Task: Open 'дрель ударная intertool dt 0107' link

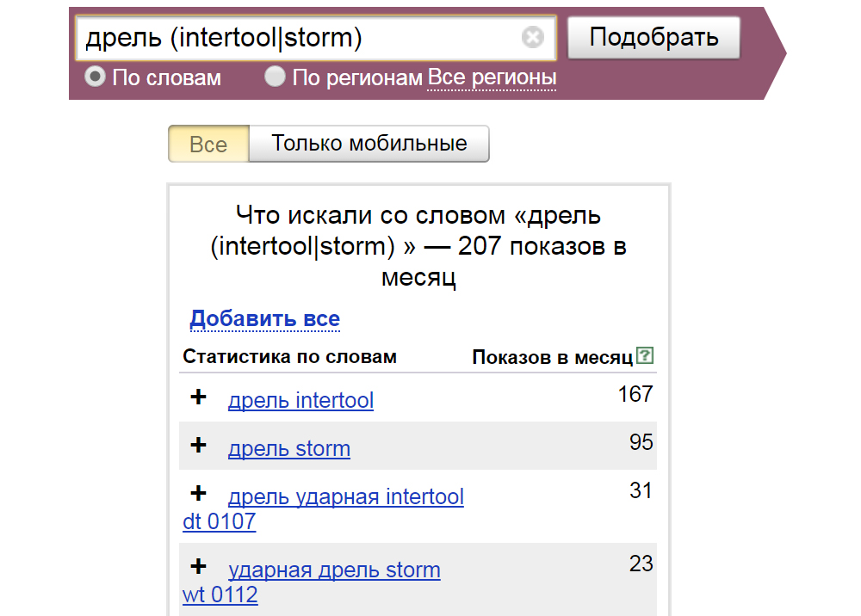Action: point(345,497)
